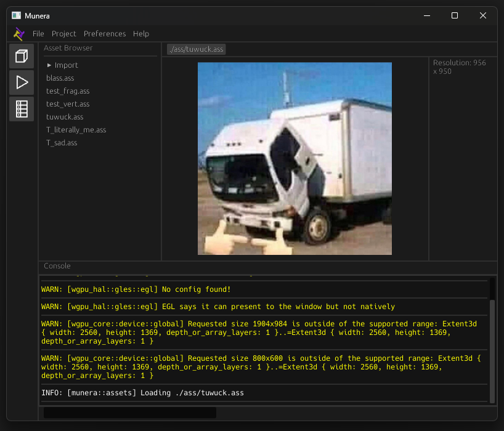This screenshot has width=504, height=431.
Task: Click the play icon in the sidebar
Action: pyautogui.click(x=21, y=82)
